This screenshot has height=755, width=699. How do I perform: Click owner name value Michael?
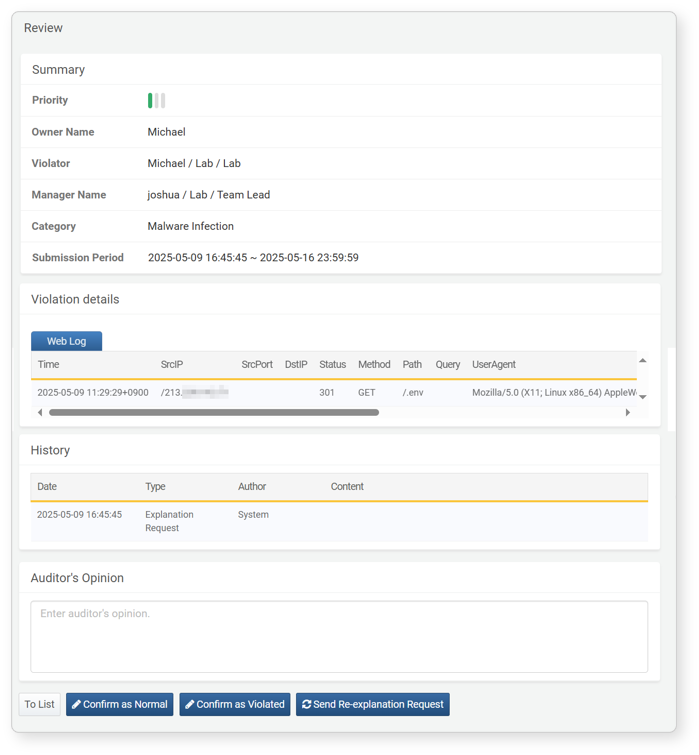click(166, 132)
